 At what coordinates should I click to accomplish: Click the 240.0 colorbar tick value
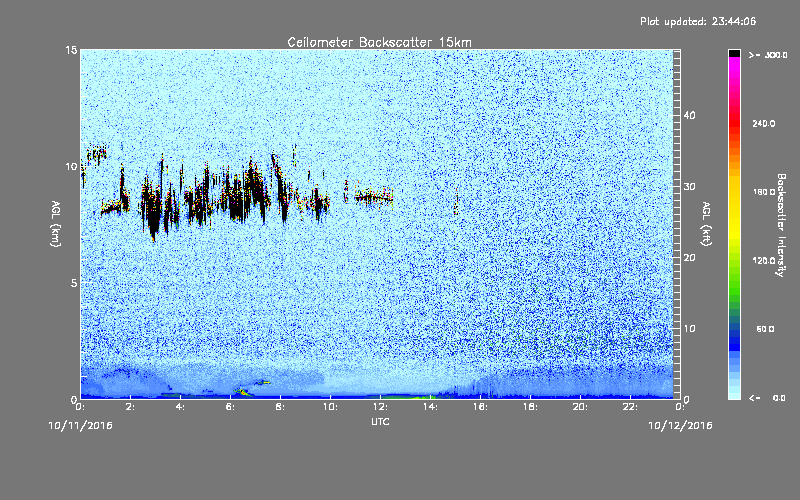tap(764, 124)
